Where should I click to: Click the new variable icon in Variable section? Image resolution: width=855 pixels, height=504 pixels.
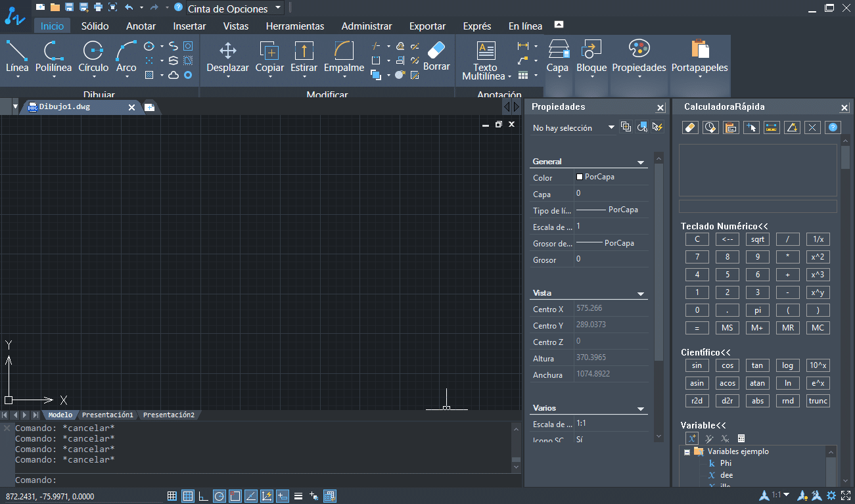691,438
